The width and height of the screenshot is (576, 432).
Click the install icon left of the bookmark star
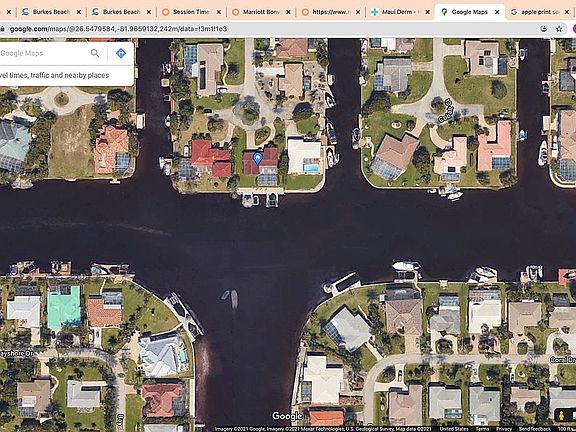point(543,29)
